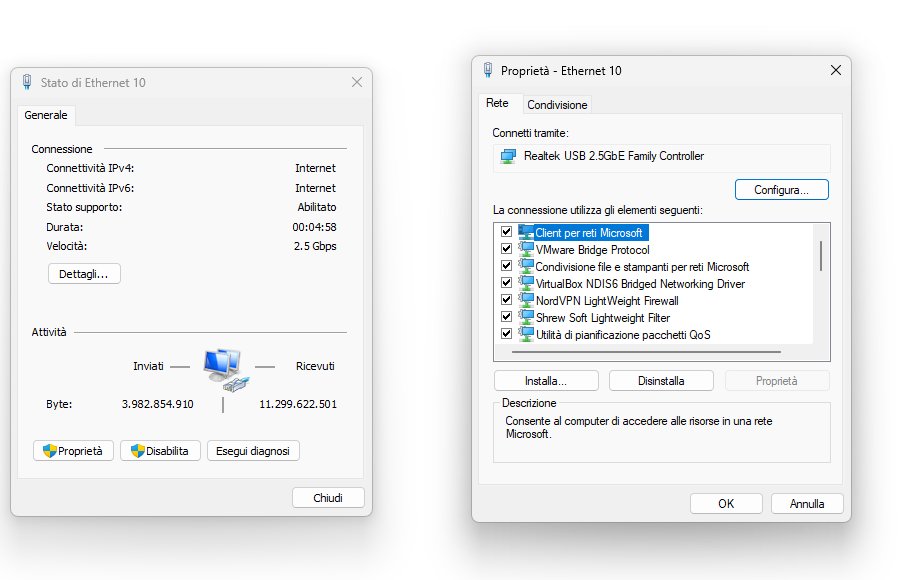Toggle VirtualBox NDIS6 Bridged Networking Driver checkbox

[506, 283]
